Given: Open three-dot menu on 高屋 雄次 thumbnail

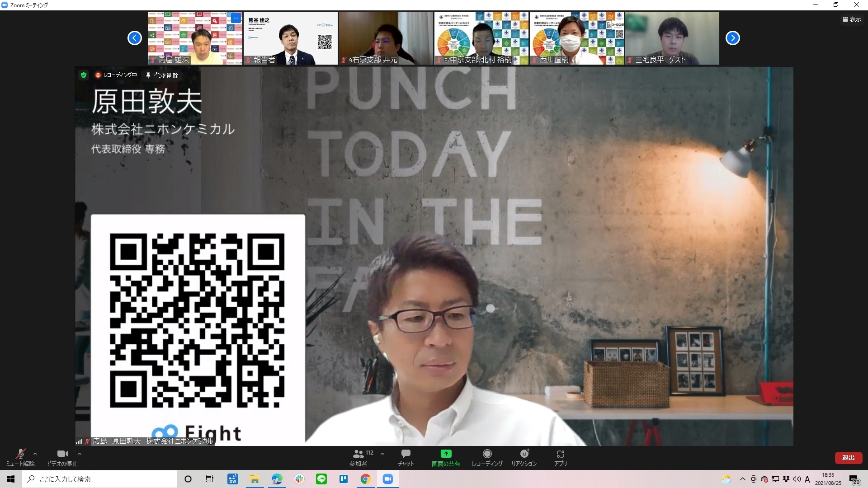Looking at the screenshot, I should (x=236, y=18).
